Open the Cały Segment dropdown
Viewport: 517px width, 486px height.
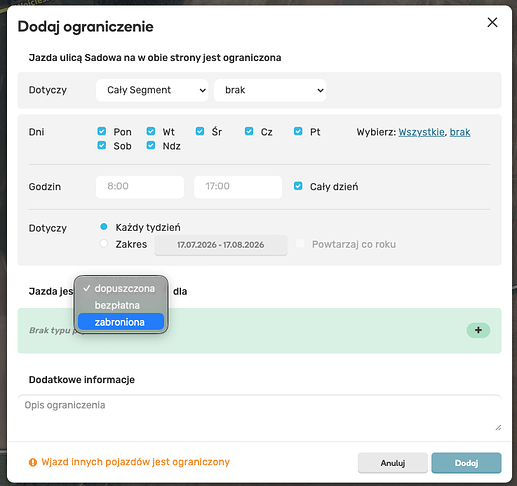152,90
